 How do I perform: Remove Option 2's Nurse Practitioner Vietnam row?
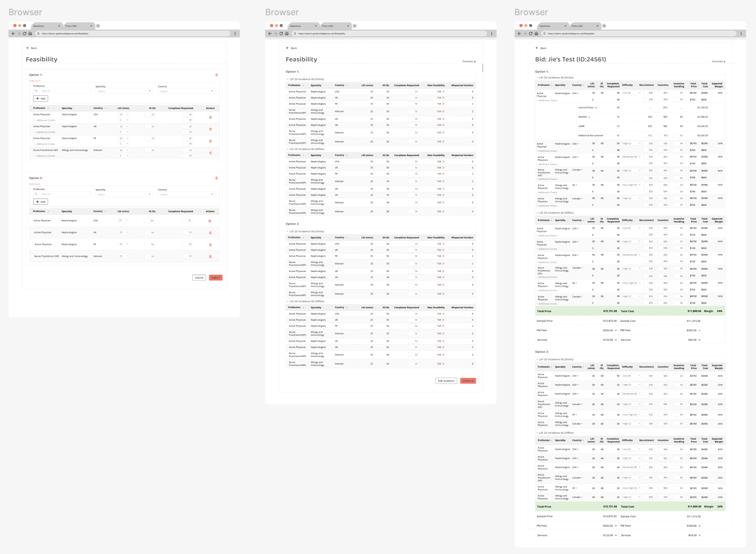210,257
